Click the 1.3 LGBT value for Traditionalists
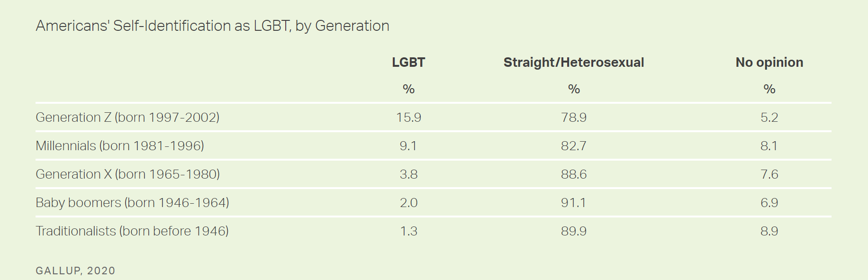The width and height of the screenshot is (868, 280). [408, 231]
